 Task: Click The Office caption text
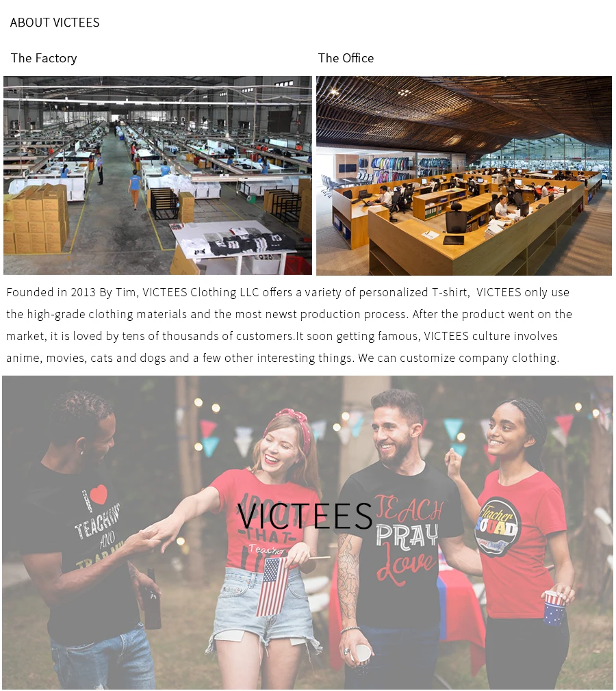click(346, 58)
